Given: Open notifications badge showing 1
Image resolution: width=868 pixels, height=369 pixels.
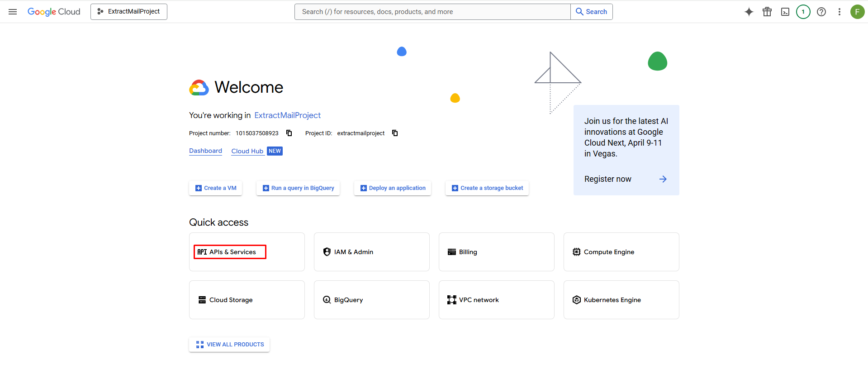Looking at the screenshot, I should click(803, 12).
